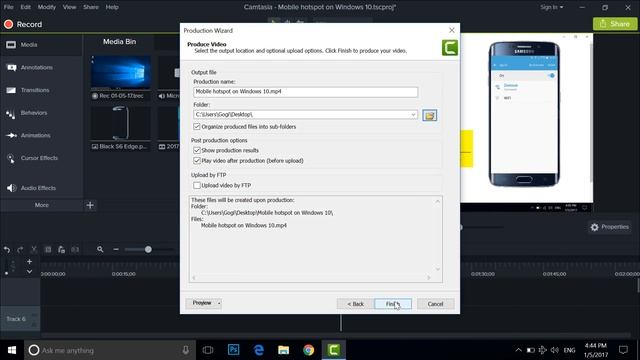
Task: Open the Help menu
Action: pos(112,7)
